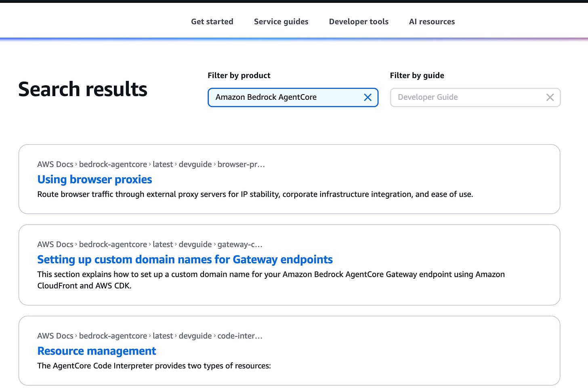Screen dimensions: 588x391
Task: Clear the Amazon Bedrock AgentCore product filter
Action: click(367, 97)
